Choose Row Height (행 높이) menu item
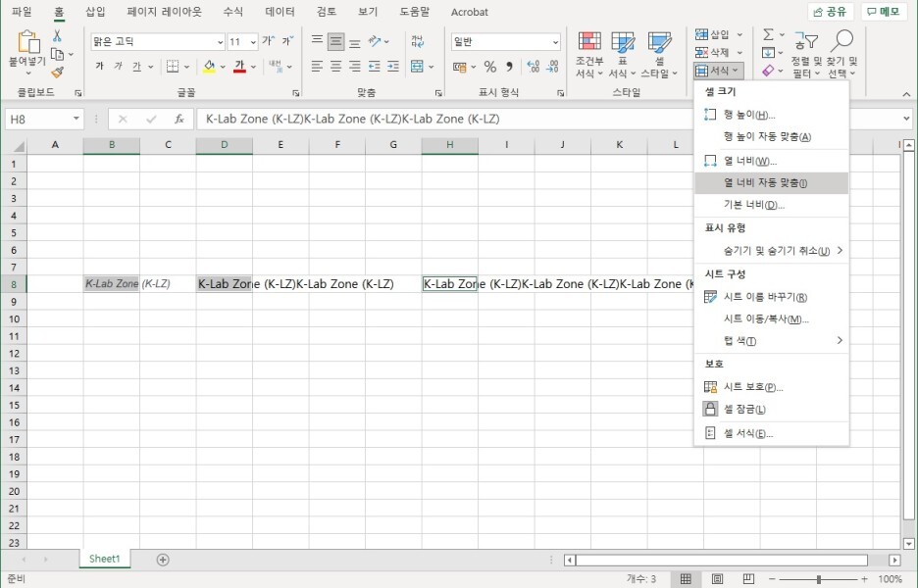The width and height of the screenshot is (918, 588). click(x=771, y=115)
